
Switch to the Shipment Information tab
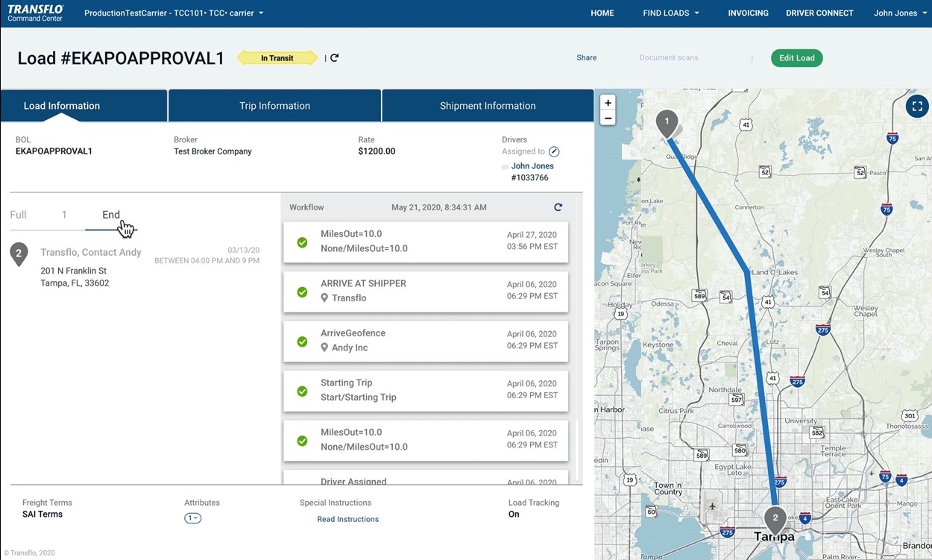488,106
